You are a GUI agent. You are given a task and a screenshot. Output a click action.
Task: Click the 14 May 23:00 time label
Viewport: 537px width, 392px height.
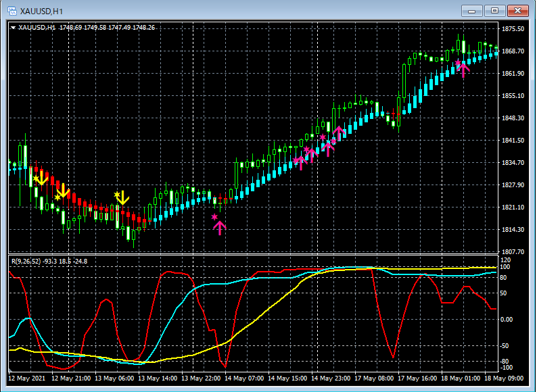tap(331, 378)
